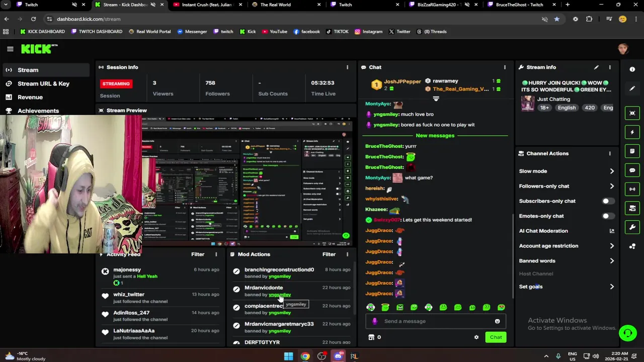
Task: Open Windows Start button in taskbar
Action: tap(288, 356)
